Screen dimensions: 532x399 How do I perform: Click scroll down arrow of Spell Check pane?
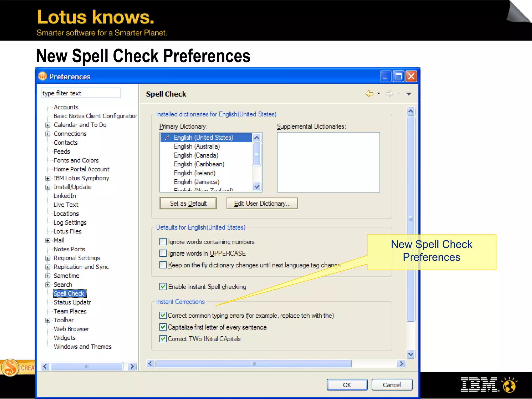tap(411, 354)
